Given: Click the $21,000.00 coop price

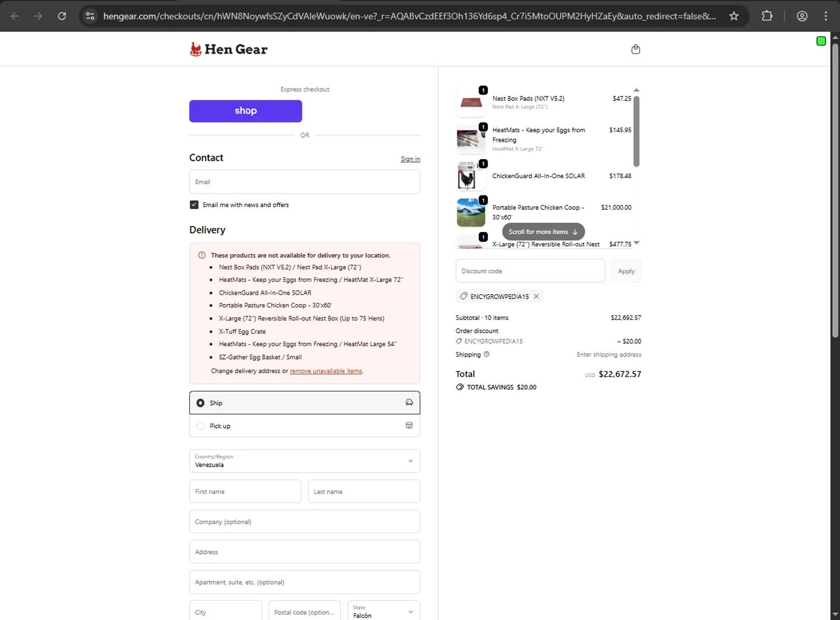Looking at the screenshot, I should coord(616,207).
